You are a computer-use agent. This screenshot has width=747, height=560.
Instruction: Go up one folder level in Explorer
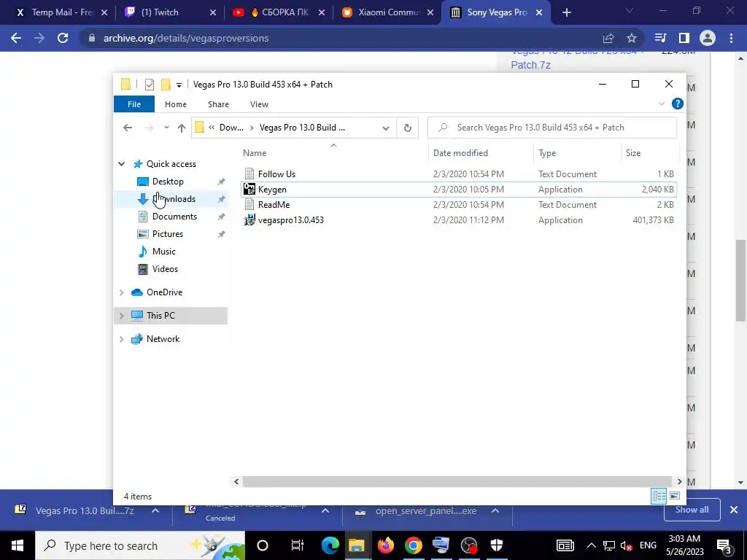(181, 128)
